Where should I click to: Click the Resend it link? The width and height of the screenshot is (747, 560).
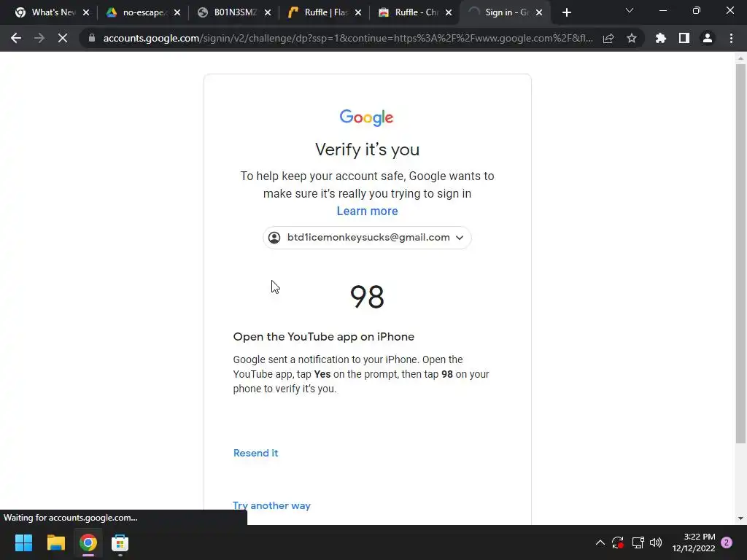tap(256, 453)
